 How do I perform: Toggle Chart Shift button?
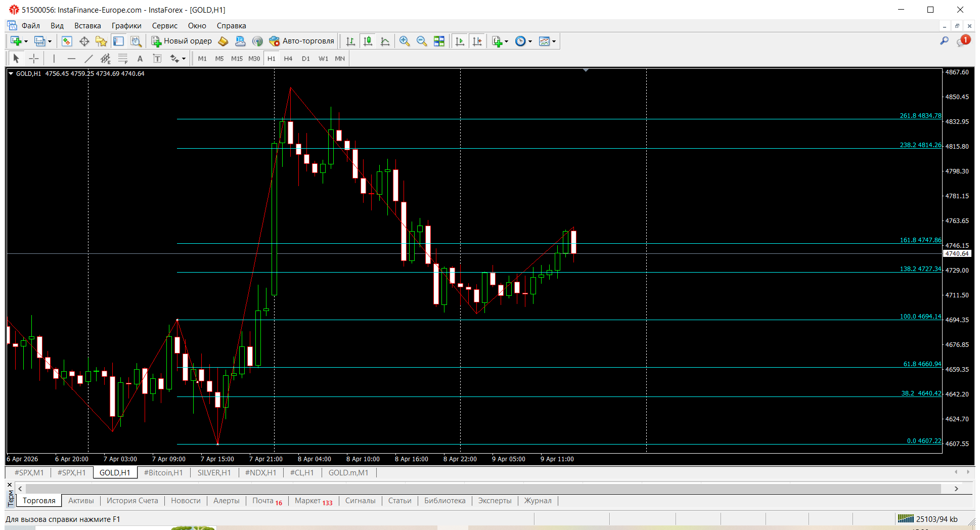click(477, 41)
